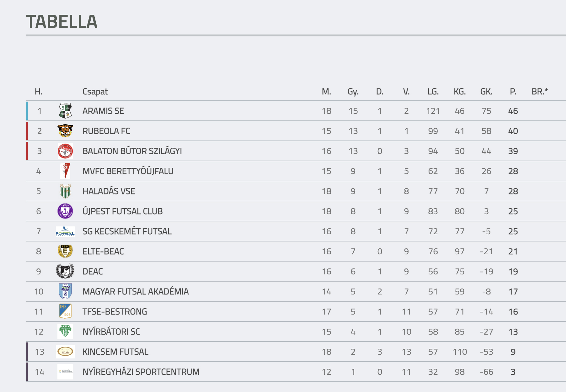Click the Aramis SE team crest
This screenshot has width=566, height=392.
click(65, 111)
